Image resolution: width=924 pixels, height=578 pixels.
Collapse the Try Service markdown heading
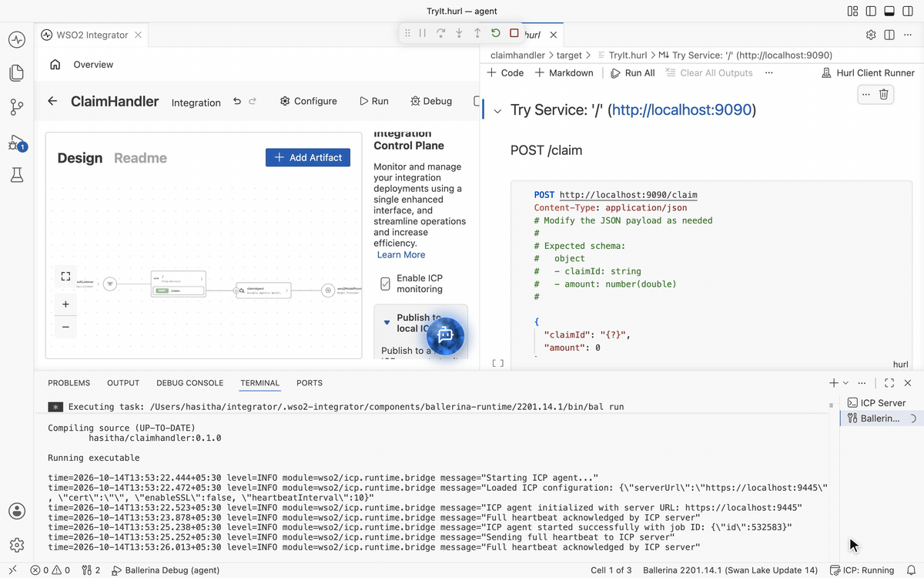pos(497,111)
